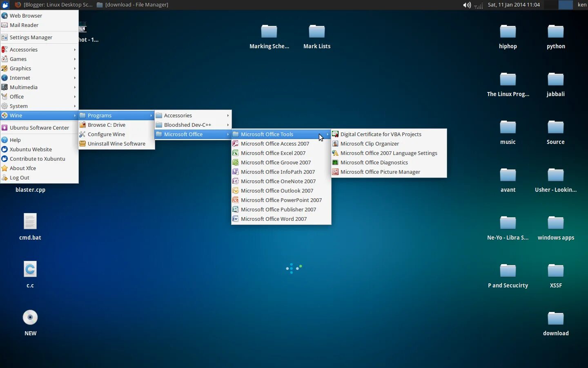Click Contribute to Xubuntu
Screen dimensions: 588x368
click(39, 159)
